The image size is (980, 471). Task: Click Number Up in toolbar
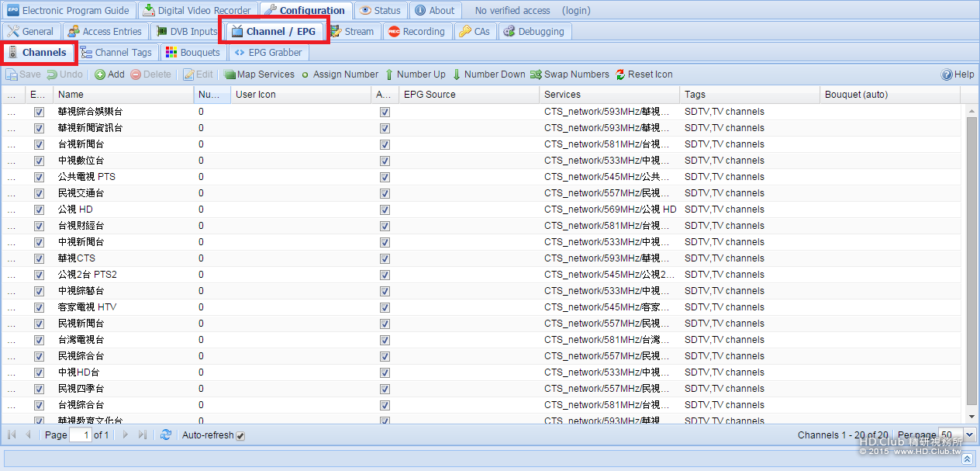click(415, 74)
